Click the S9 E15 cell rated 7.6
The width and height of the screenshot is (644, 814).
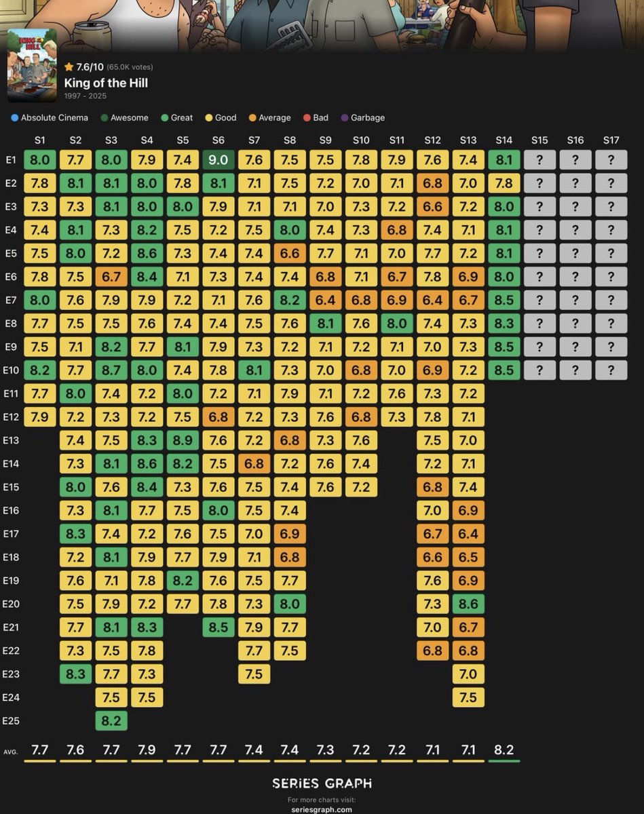tap(325, 487)
